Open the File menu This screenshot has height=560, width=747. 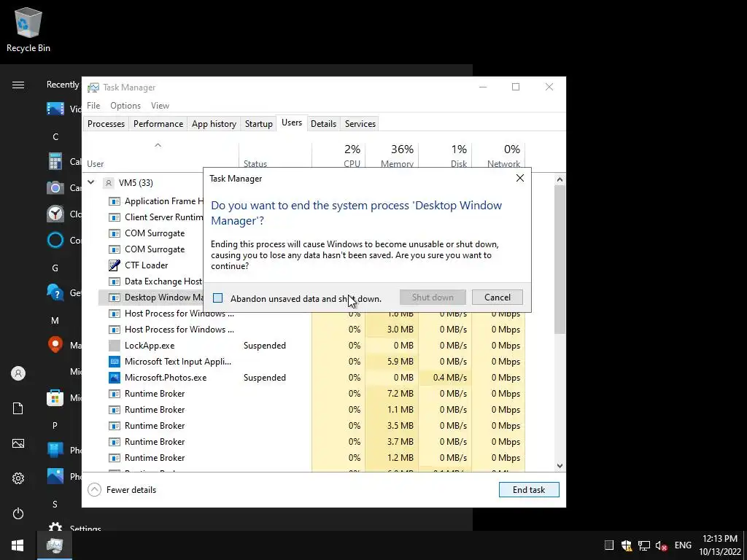pyautogui.click(x=93, y=106)
